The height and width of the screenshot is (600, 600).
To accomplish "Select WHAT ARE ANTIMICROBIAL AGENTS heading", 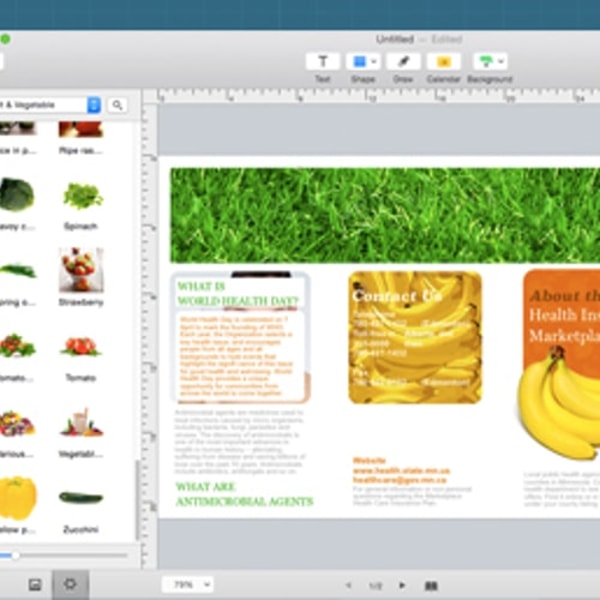I will coord(245,494).
